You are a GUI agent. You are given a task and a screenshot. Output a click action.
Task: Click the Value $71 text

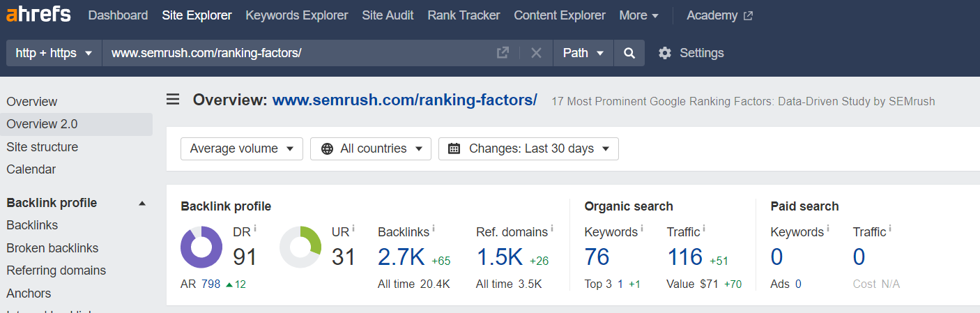pyautogui.click(x=692, y=284)
